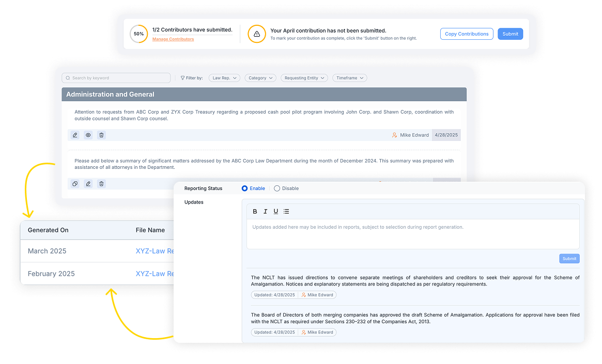
Task: Toggle italic formatting in Updates editor
Action: tap(265, 211)
